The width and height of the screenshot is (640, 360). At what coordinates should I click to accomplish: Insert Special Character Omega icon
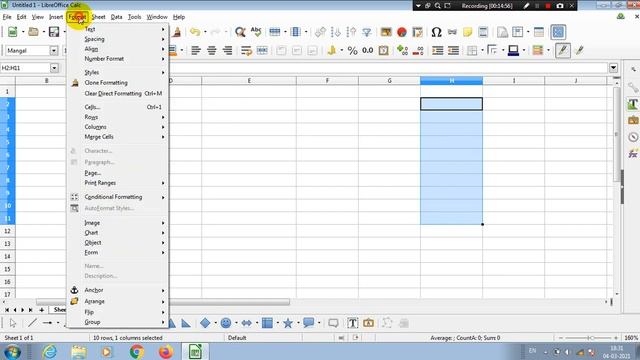(436, 32)
